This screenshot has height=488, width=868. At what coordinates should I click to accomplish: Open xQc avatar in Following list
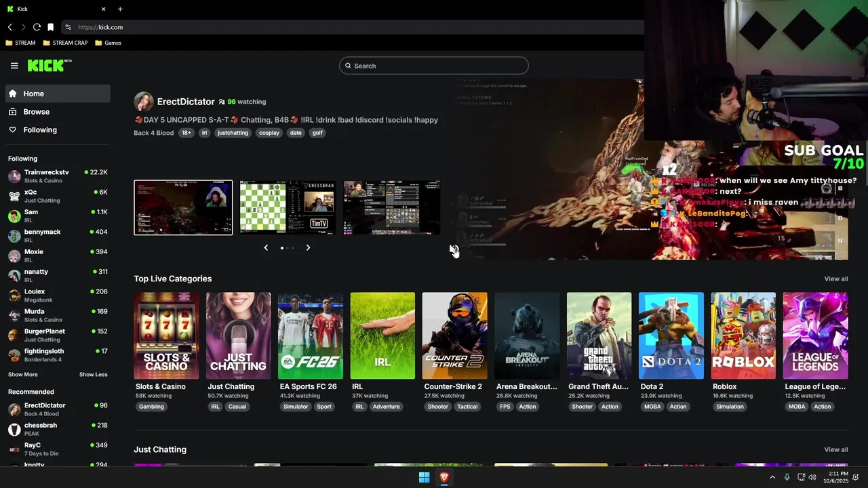(x=14, y=196)
